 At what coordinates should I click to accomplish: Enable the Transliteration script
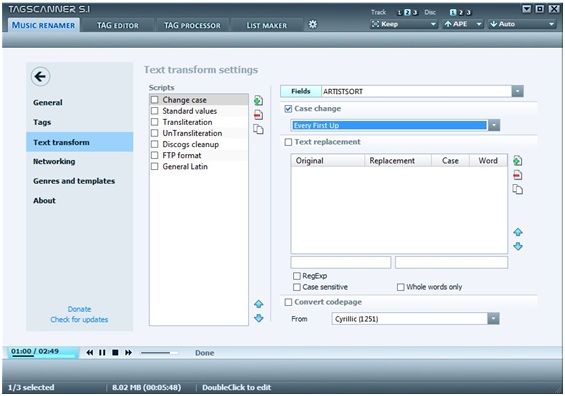155,122
